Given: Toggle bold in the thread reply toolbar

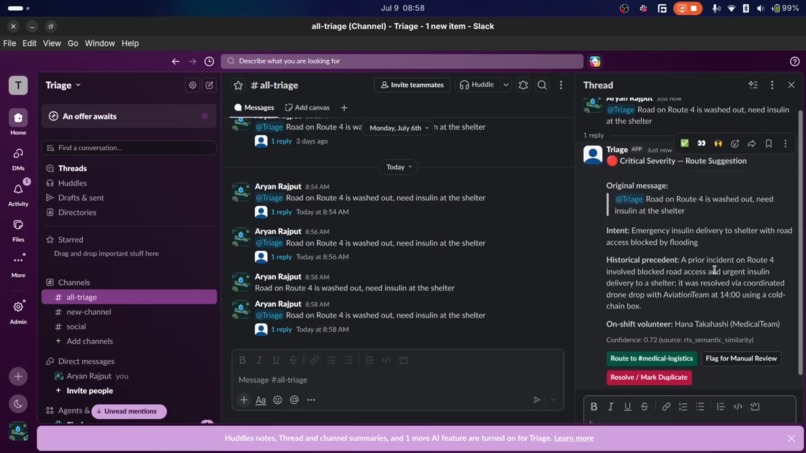Looking at the screenshot, I should 594,407.
